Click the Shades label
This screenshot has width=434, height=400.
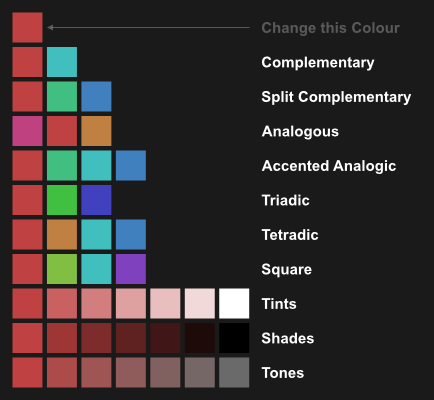point(288,338)
